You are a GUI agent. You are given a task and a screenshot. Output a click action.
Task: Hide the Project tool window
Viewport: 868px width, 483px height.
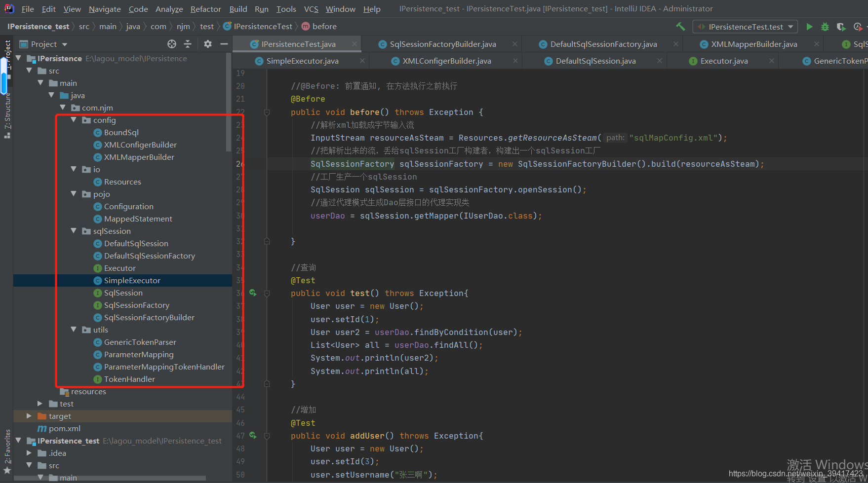point(224,44)
